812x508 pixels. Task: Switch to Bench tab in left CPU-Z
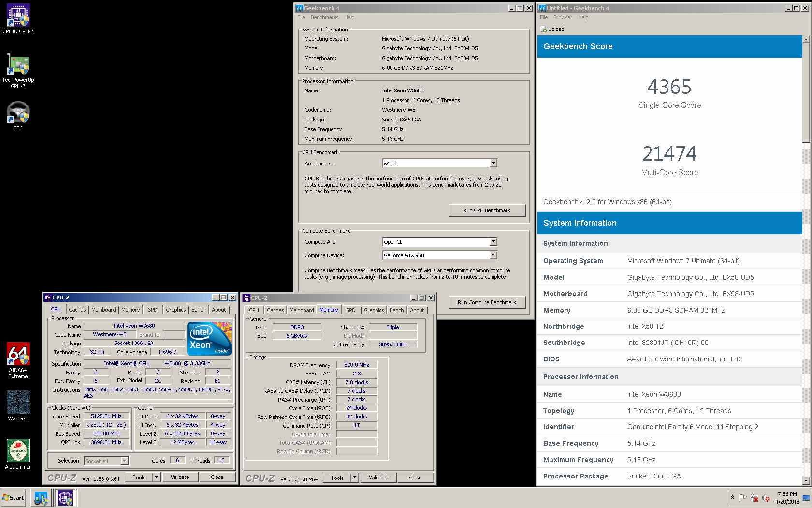point(199,310)
